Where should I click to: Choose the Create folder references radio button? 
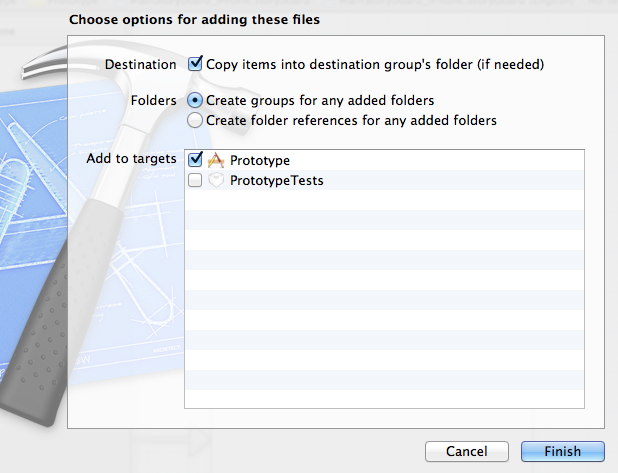tap(195, 120)
